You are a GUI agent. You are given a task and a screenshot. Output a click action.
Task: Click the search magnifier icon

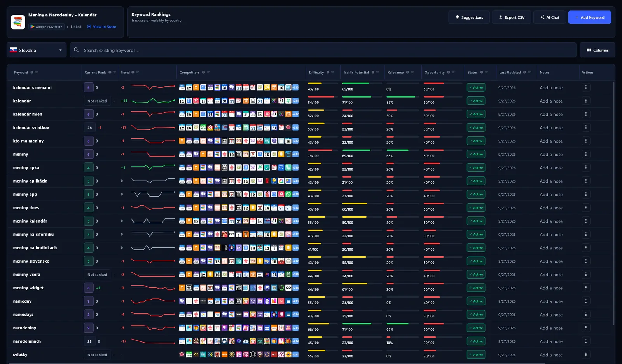point(76,50)
